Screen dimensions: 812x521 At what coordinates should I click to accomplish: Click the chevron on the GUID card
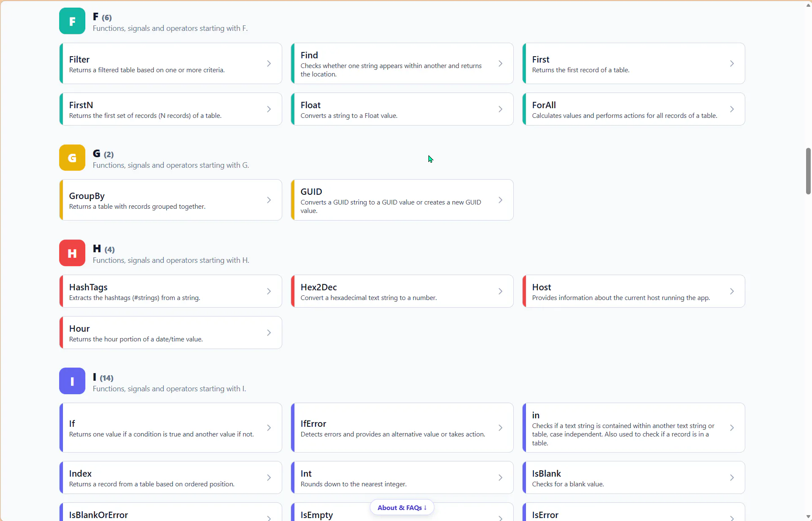(x=501, y=200)
